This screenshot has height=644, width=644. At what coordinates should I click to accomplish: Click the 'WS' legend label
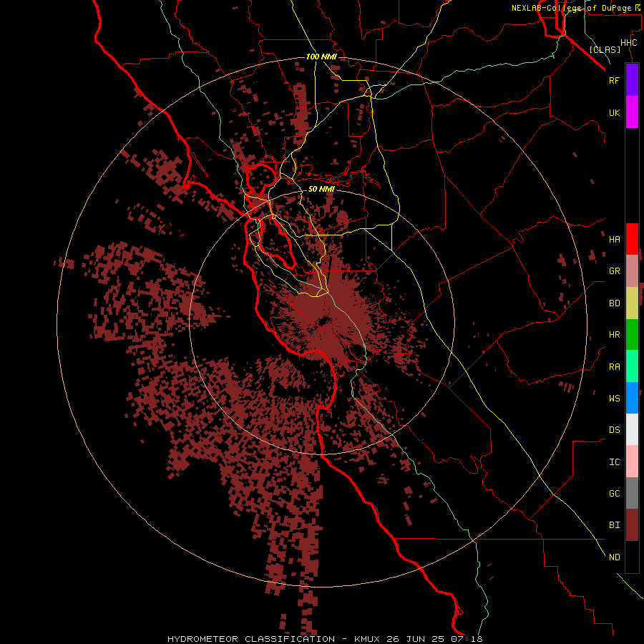pos(614,399)
